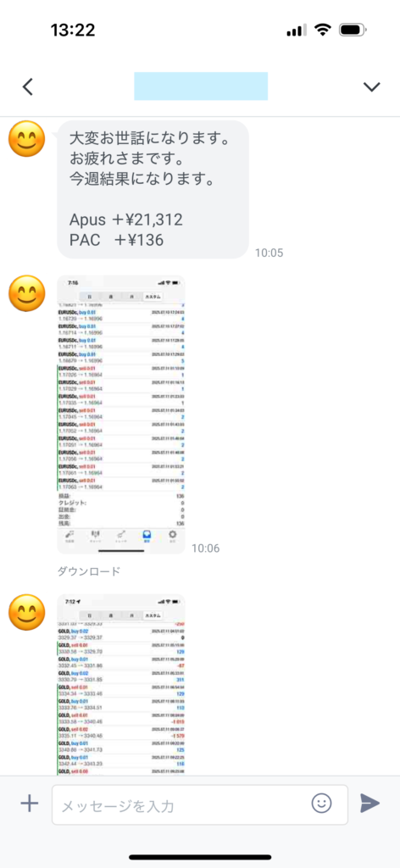This screenshot has width=400, height=868.
Task: Open the emoji sticker picker
Action: (x=321, y=803)
